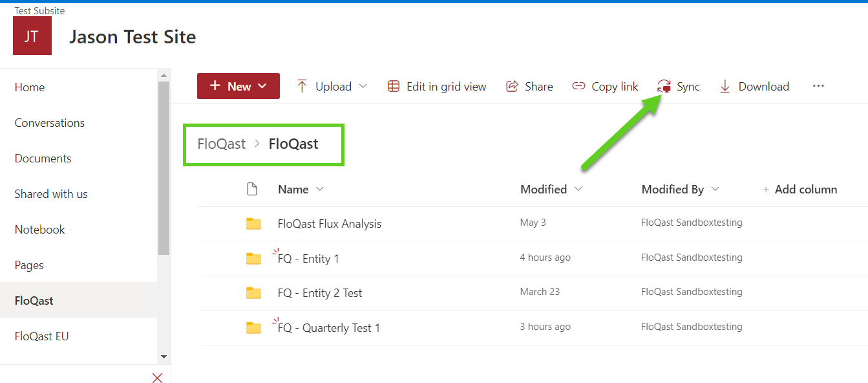Open the FQ - Quarterly Test 1 folder
868x383 pixels.
pyautogui.click(x=329, y=328)
